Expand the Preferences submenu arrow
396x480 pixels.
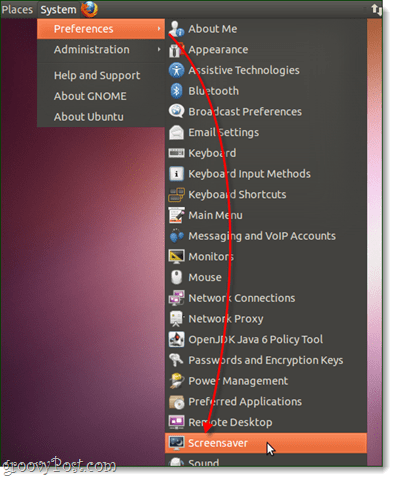pos(159,29)
